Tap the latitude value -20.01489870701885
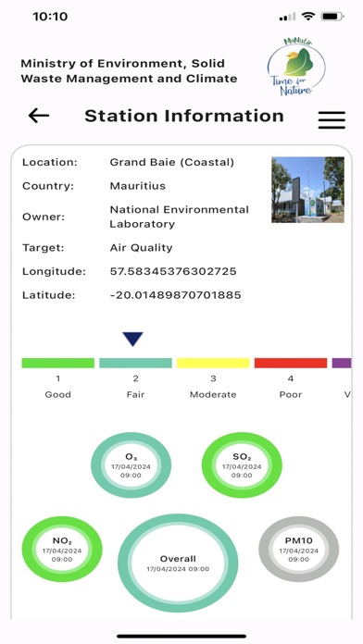The image size is (363, 644). coord(176,295)
